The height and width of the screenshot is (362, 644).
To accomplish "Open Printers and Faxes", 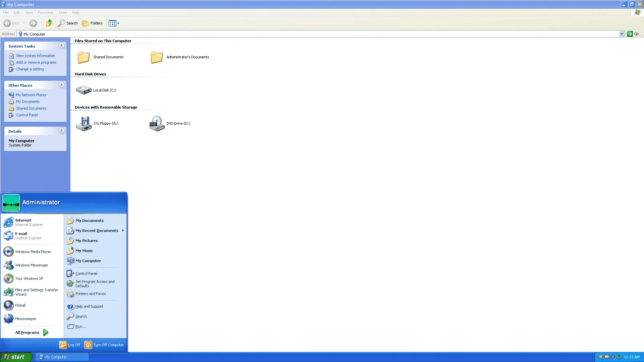I will coord(95,294).
